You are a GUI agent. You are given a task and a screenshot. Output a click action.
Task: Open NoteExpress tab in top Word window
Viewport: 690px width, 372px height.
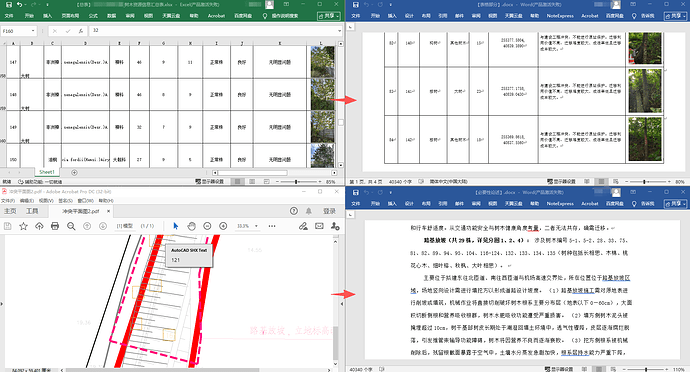click(x=560, y=16)
